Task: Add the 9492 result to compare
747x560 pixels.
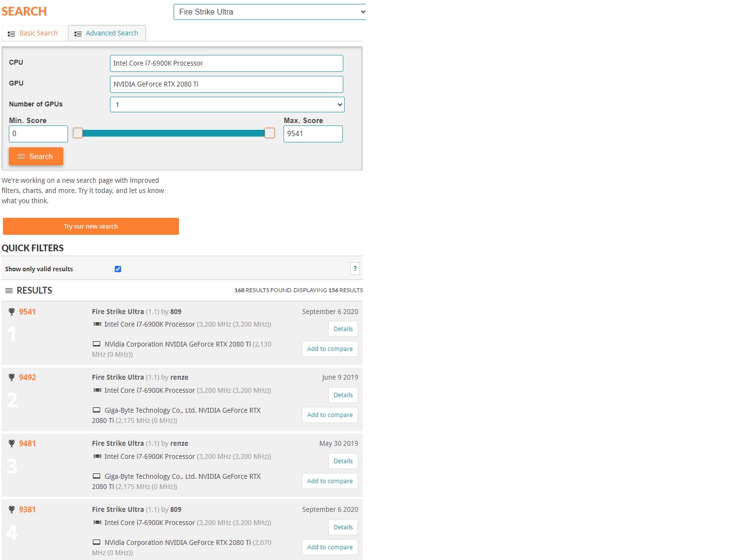Action: tap(330, 415)
